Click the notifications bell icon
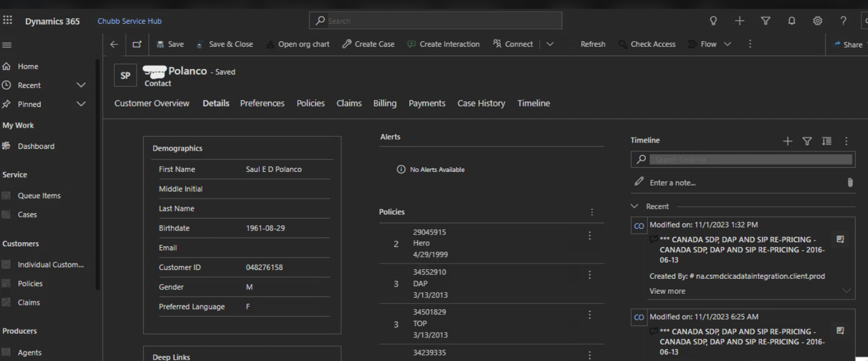 (x=792, y=21)
